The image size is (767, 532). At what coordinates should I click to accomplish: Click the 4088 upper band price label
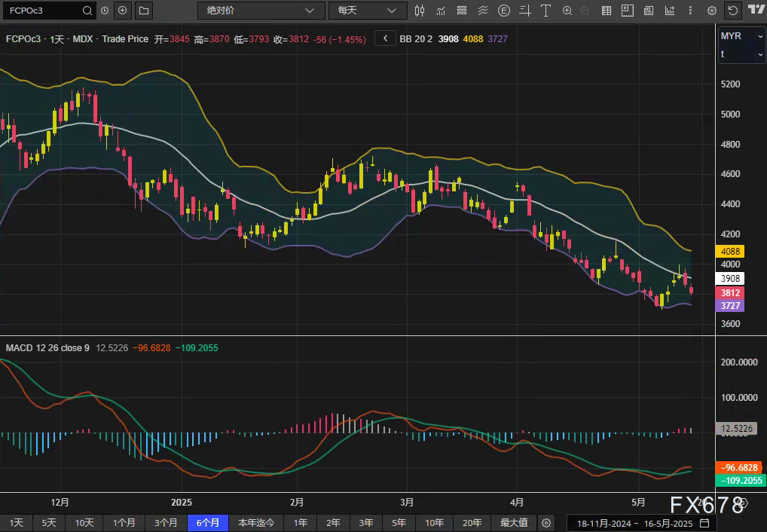click(730, 252)
